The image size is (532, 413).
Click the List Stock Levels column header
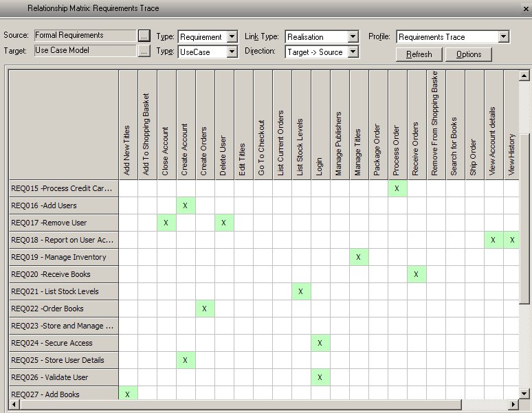click(301, 125)
